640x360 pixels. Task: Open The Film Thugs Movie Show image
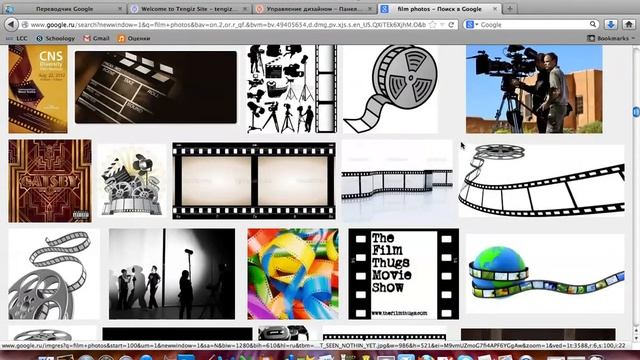tap(404, 274)
